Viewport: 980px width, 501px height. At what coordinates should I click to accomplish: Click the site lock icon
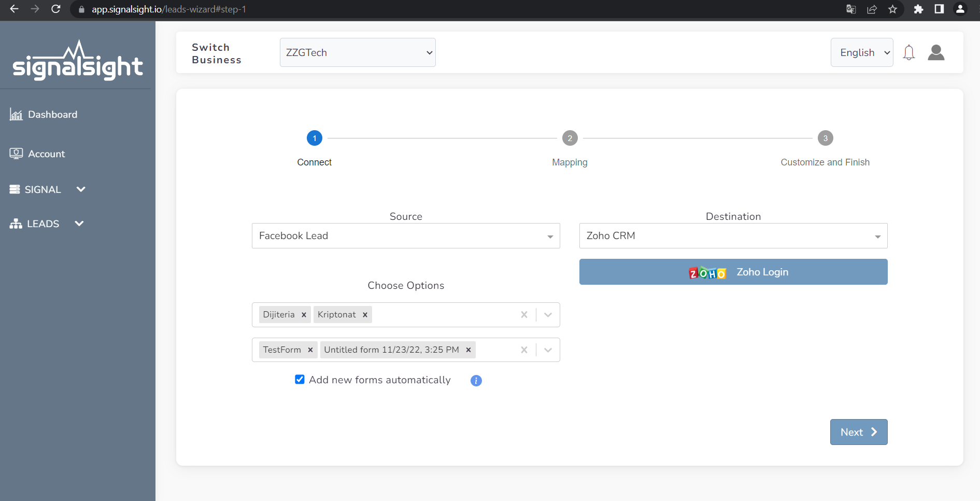coord(81,9)
